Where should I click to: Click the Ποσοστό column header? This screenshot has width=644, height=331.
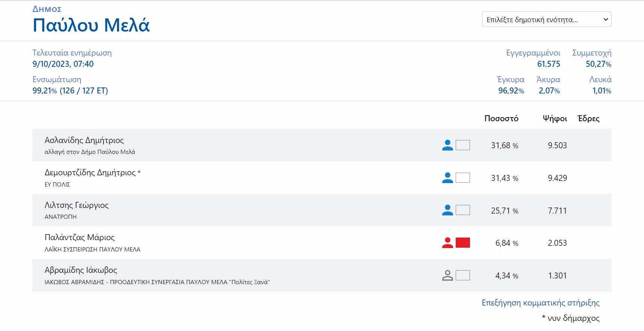(x=501, y=119)
